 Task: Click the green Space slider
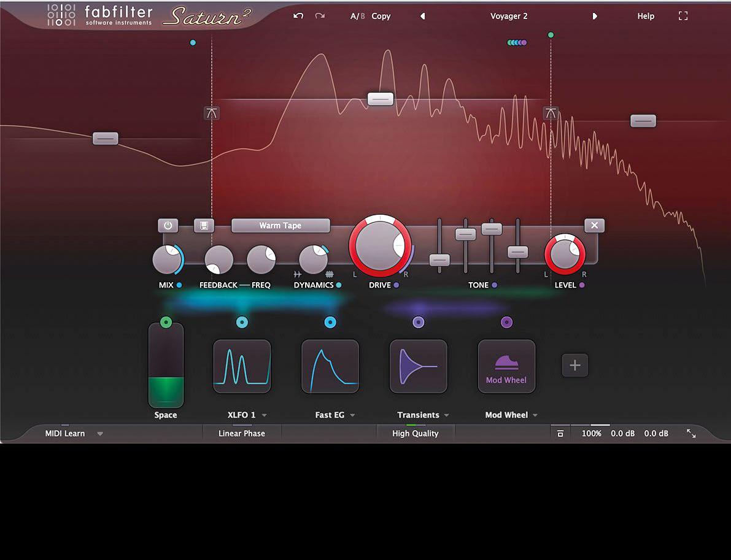pyautogui.click(x=166, y=366)
